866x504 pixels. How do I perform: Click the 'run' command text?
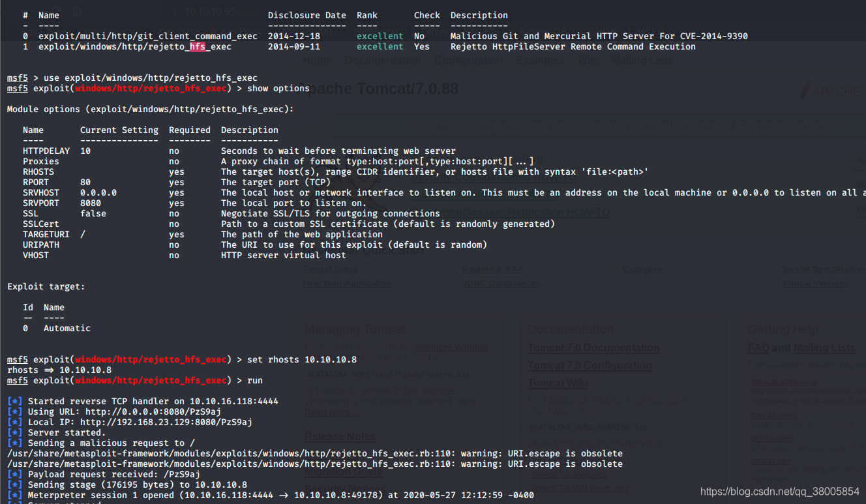coord(255,380)
